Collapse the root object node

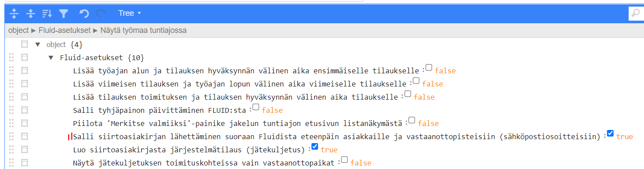(37, 44)
